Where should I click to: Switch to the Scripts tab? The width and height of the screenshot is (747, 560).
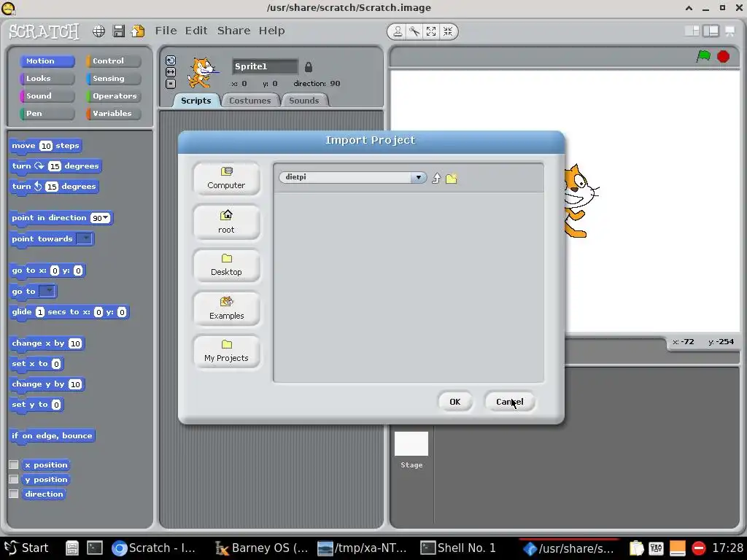point(196,101)
